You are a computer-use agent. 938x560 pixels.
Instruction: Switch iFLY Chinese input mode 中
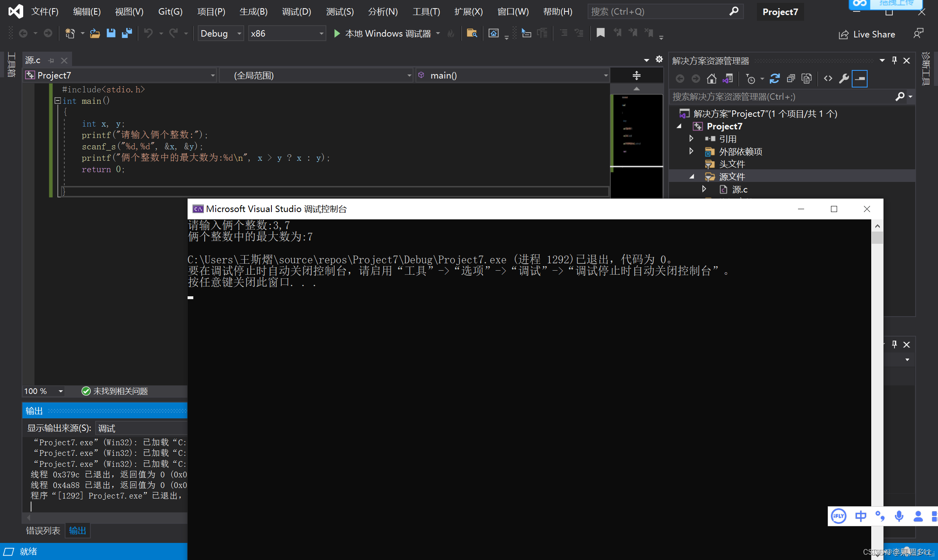pyautogui.click(x=861, y=516)
